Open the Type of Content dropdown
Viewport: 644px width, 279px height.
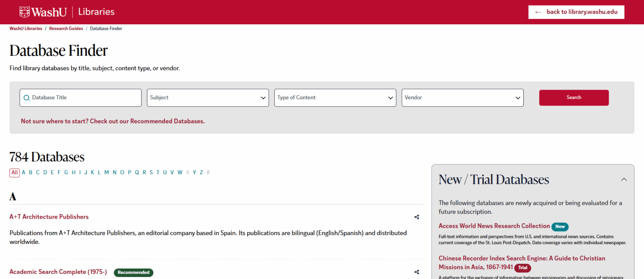[x=335, y=98]
